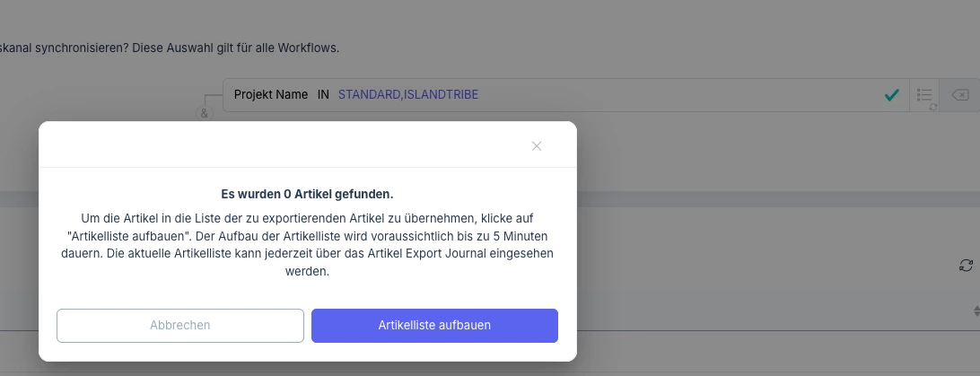Change the IN operator of the filter

tap(323, 95)
